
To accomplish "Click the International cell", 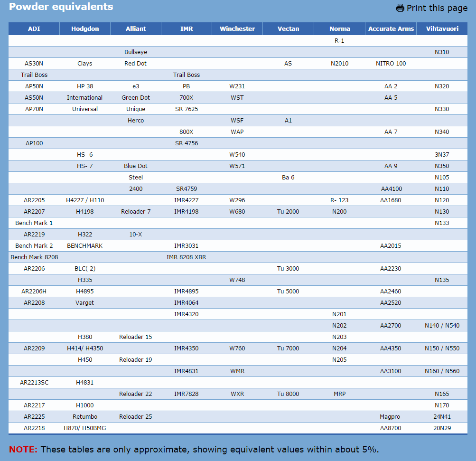I will 84,98.
